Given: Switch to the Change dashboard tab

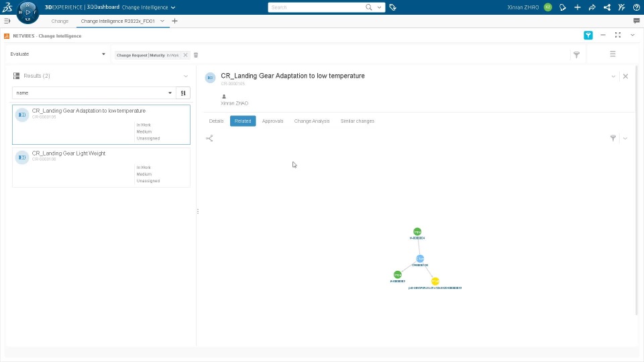Looking at the screenshot, I should click(60, 21).
